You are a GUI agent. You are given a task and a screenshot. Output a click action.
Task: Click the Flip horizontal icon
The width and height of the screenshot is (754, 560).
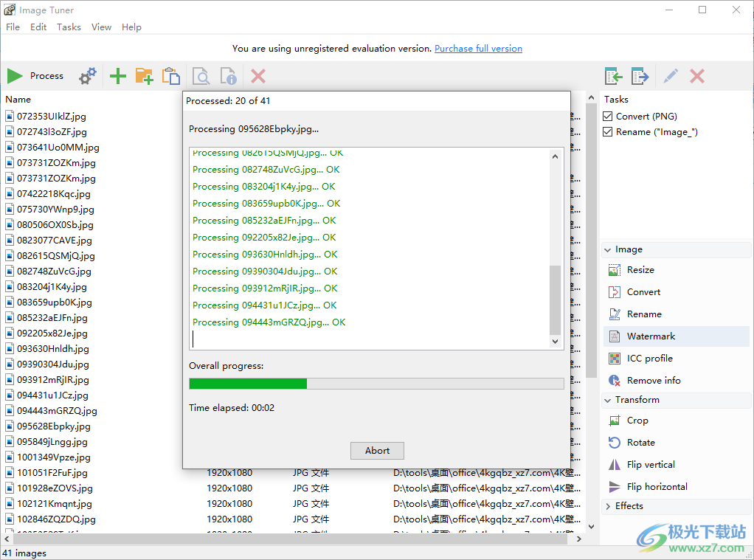(x=615, y=488)
